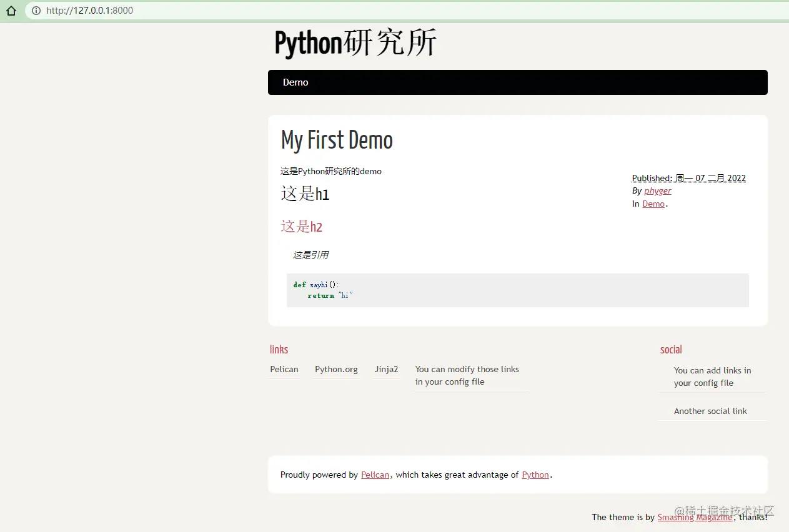Viewport: 789px width, 532px height.
Task: Focus the address bar showing 127.0.0.1:8000
Action: (x=406, y=11)
